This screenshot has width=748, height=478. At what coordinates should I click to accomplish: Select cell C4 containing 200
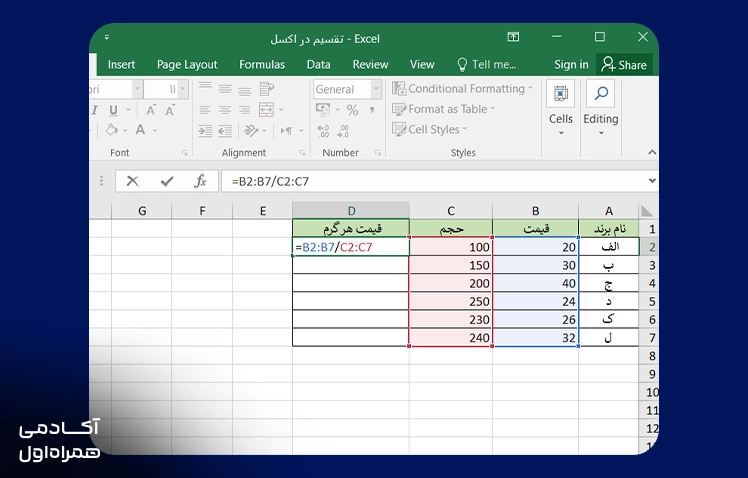(x=451, y=283)
